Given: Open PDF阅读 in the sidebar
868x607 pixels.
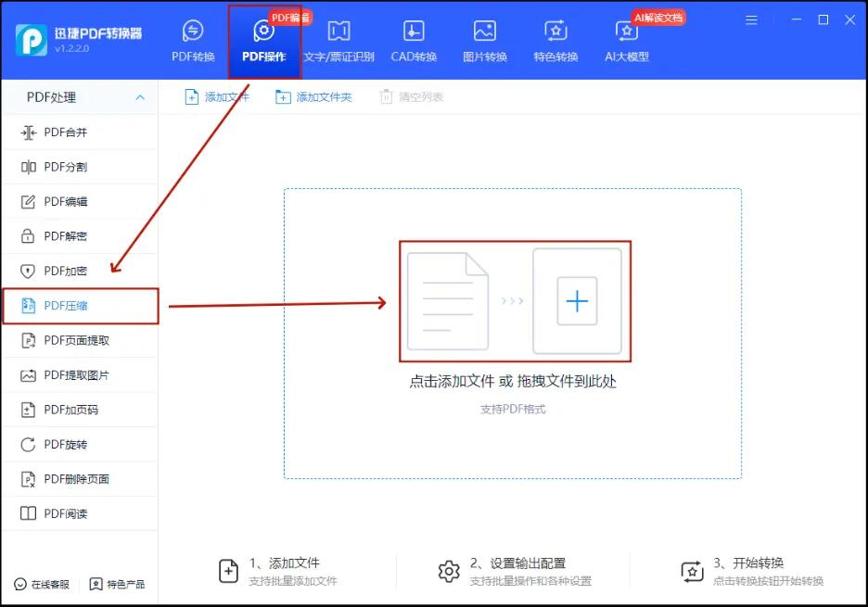Looking at the screenshot, I should (80, 513).
